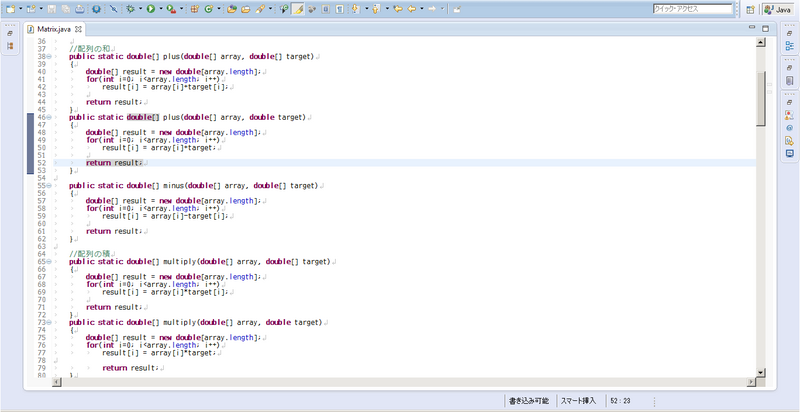Screen dimensions: 800x412
Task: Run the program with green play icon
Action: [151, 9]
